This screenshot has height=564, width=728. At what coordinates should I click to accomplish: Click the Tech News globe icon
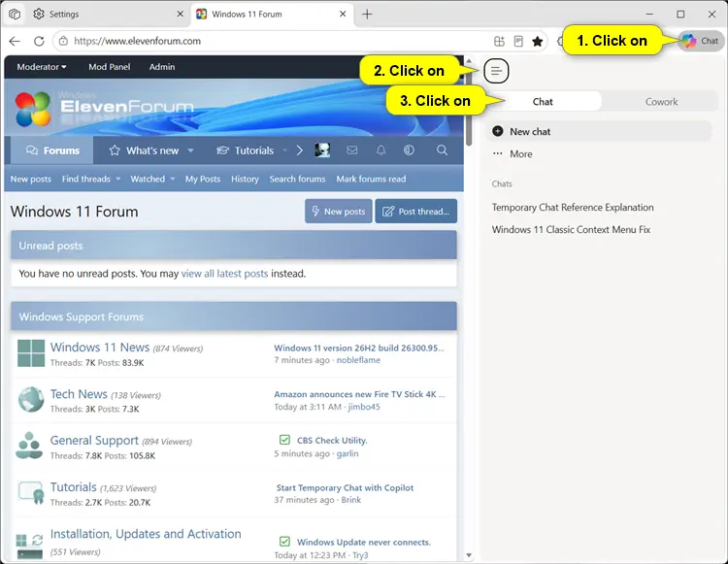tap(31, 399)
